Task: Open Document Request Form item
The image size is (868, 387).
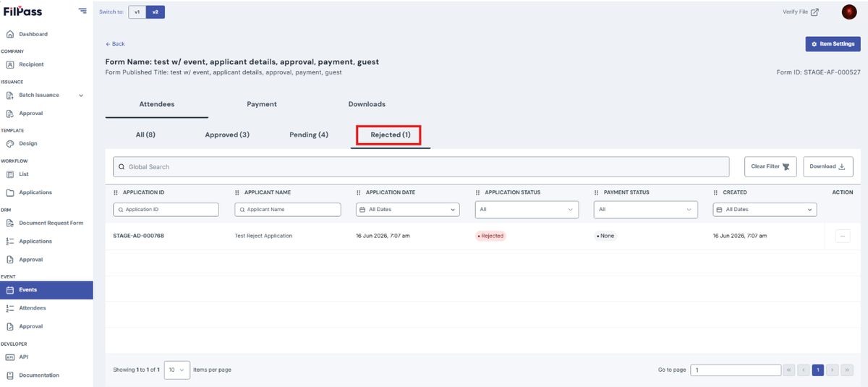Action: 51,223
